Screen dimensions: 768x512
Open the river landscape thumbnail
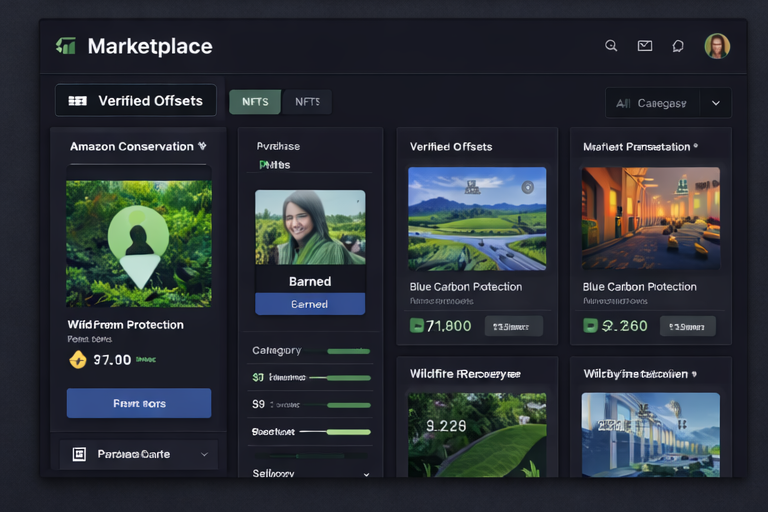477,219
